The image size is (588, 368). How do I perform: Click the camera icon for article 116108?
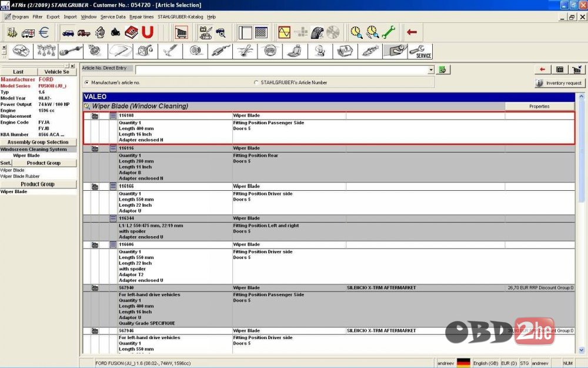point(95,116)
